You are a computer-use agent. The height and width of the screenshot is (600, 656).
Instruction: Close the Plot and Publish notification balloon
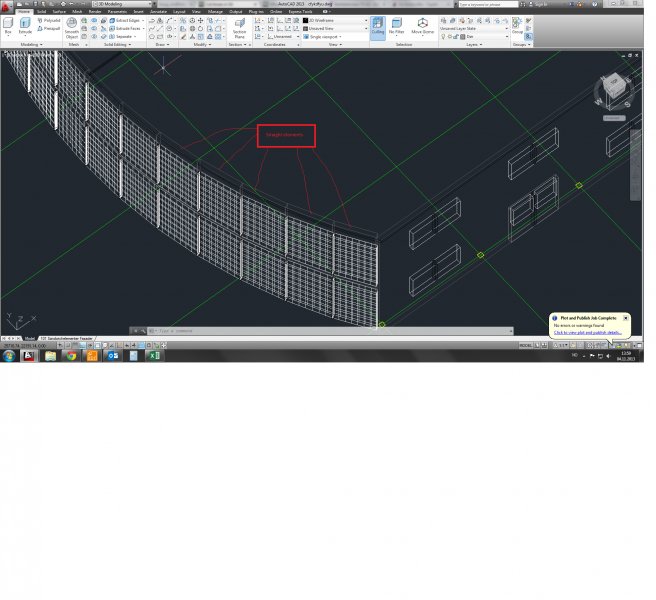[x=625, y=318]
